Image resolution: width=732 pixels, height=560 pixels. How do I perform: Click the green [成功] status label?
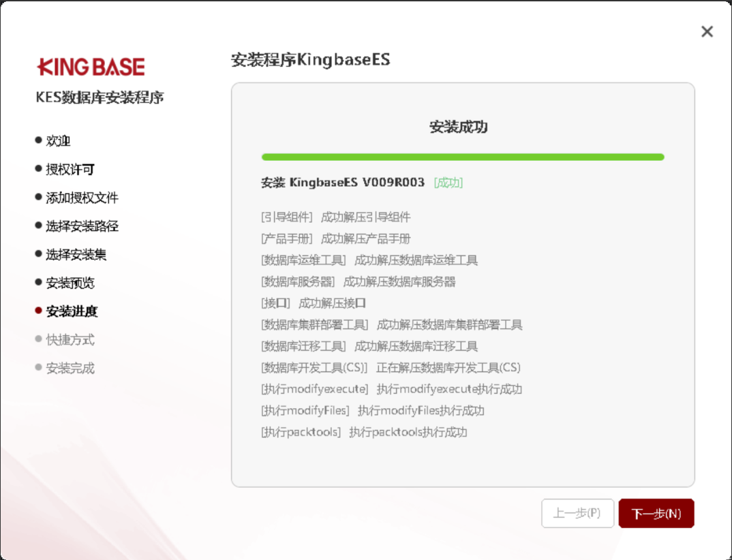point(448,183)
